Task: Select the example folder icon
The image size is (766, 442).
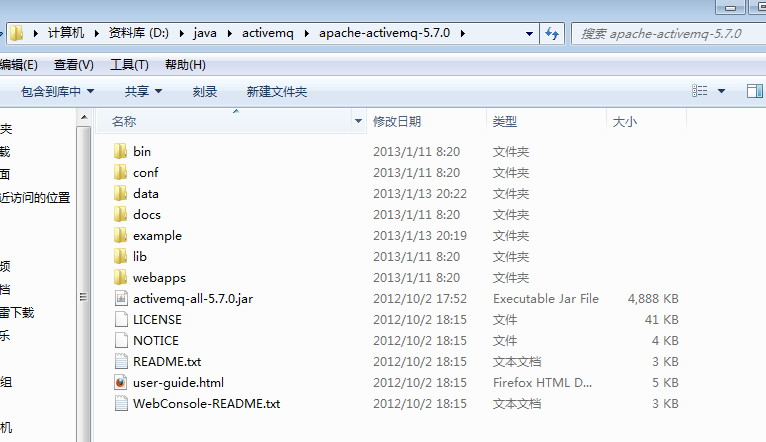Action: tap(120, 235)
